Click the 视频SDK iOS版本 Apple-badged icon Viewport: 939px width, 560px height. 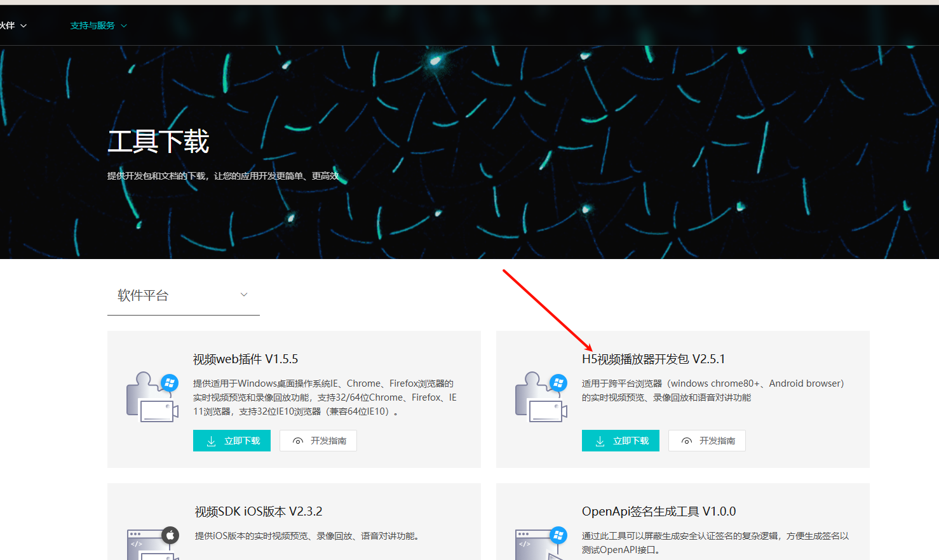point(153,543)
